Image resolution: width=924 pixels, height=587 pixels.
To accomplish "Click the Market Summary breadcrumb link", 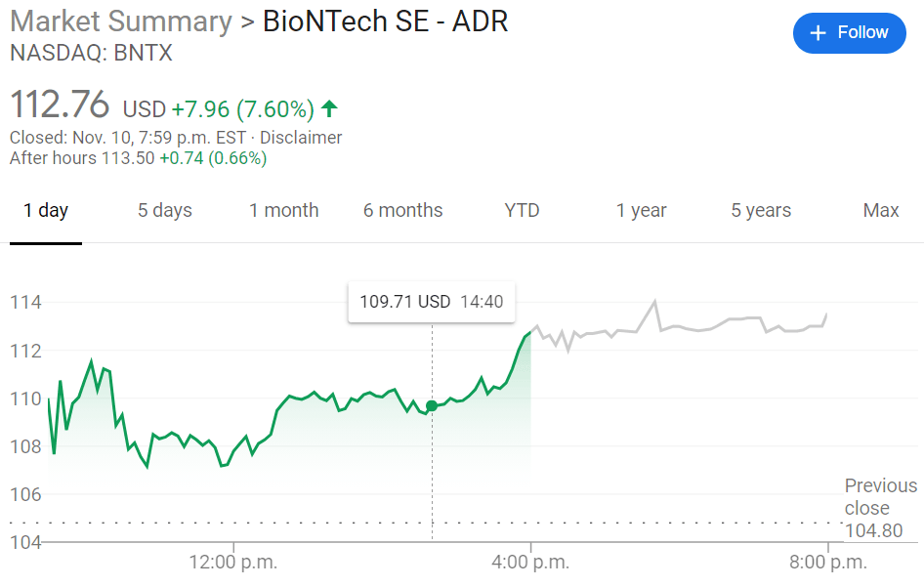I will tap(120, 21).
